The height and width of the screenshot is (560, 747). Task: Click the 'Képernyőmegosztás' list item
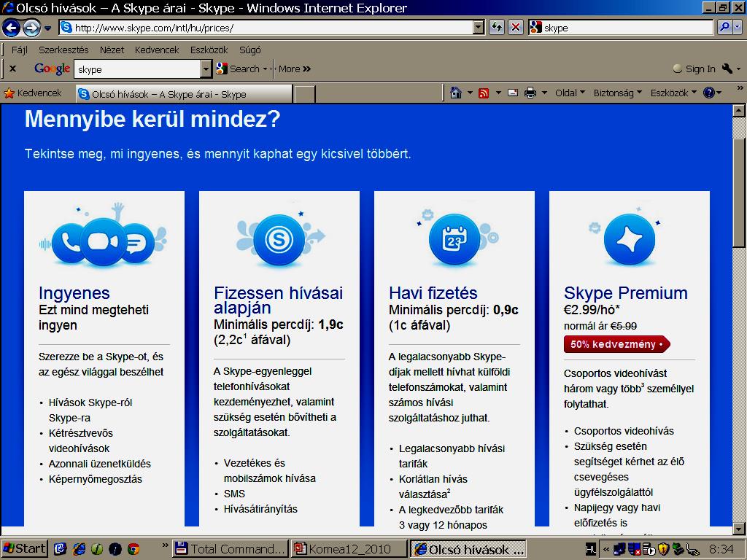pyautogui.click(x=96, y=479)
